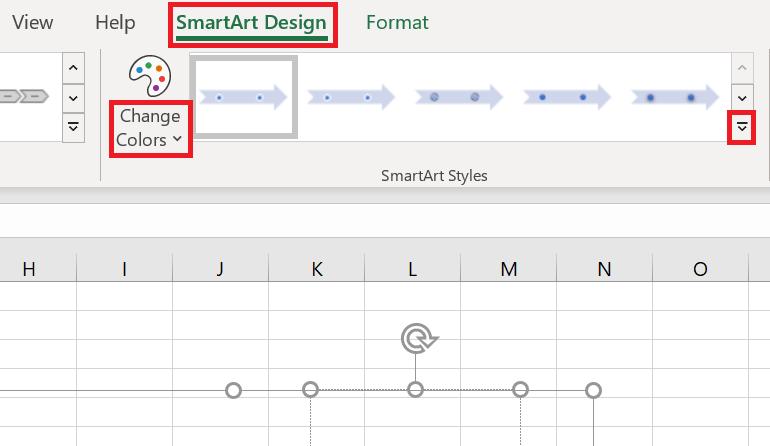Expand the SmartArt Styles gallery with More button

click(x=742, y=128)
